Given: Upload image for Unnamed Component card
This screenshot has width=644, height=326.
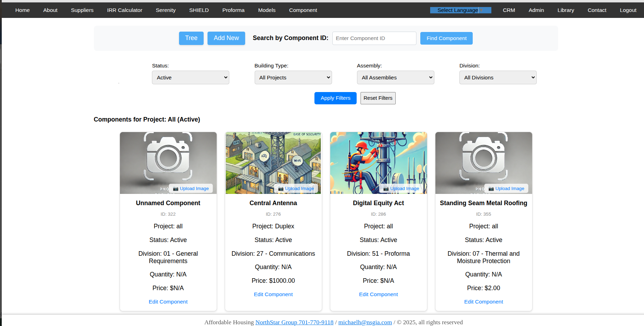Looking at the screenshot, I should pos(191,189).
